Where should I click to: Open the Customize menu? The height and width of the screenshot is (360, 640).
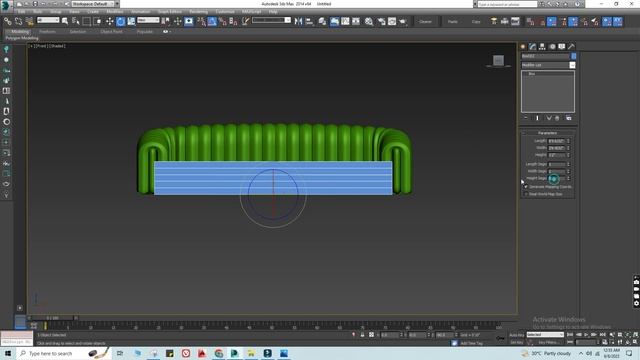coord(225,12)
